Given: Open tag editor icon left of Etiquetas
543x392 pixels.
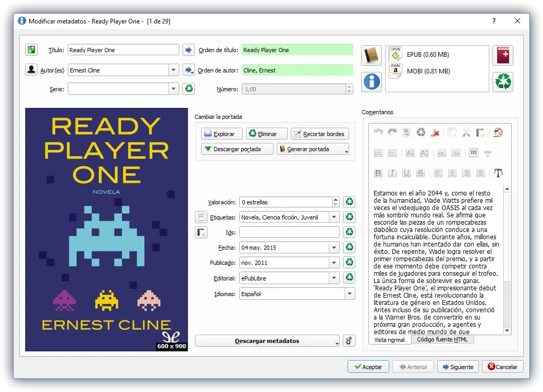Looking at the screenshot, I should pyautogui.click(x=201, y=217).
